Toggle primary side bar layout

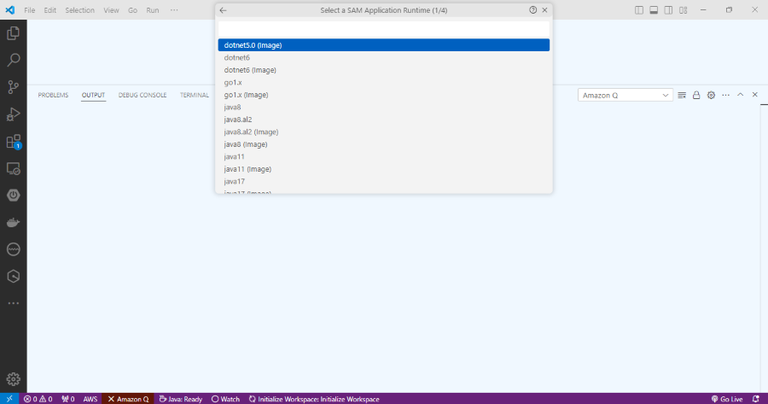coord(639,10)
